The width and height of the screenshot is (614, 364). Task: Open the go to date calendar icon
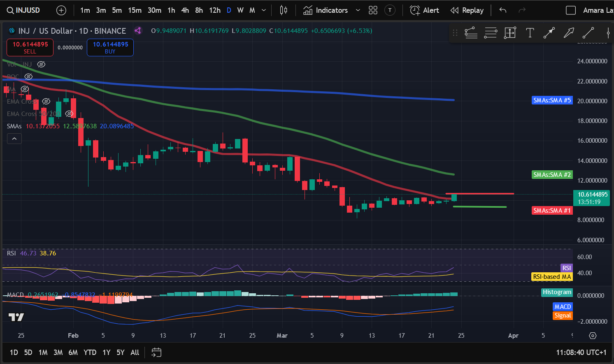156,352
